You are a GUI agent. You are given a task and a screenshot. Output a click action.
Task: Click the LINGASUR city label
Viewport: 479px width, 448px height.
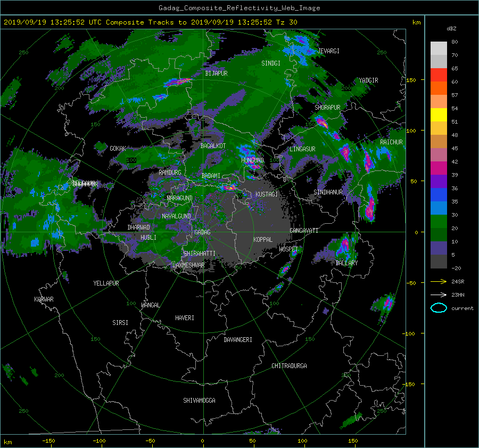(302, 149)
